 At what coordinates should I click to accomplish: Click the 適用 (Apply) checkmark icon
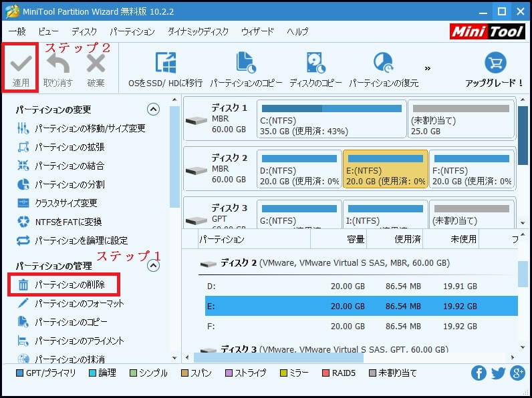[x=21, y=63]
